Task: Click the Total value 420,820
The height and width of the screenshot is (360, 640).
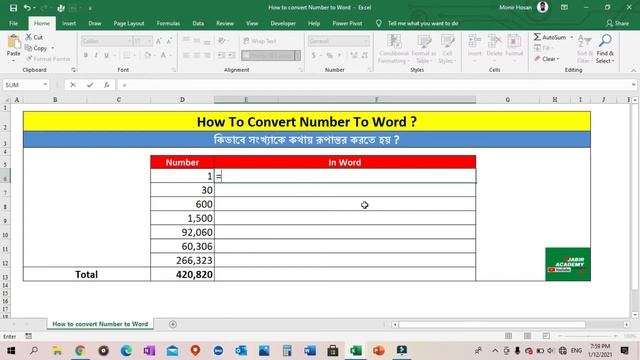Action: click(182, 274)
